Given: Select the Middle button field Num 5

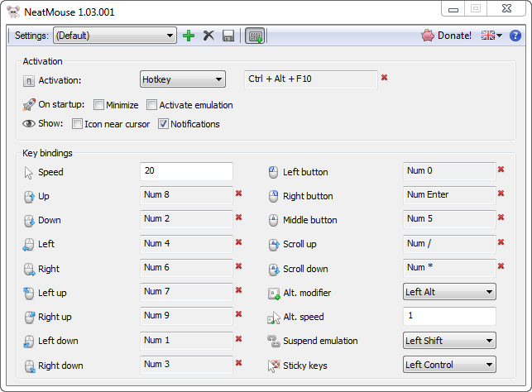Looking at the screenshot, I should pos(449,219).
